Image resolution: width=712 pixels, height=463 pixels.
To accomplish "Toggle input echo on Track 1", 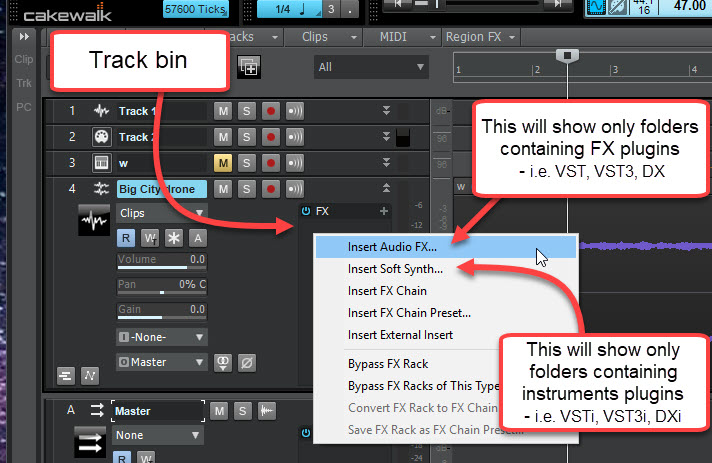I will point(295,111).
